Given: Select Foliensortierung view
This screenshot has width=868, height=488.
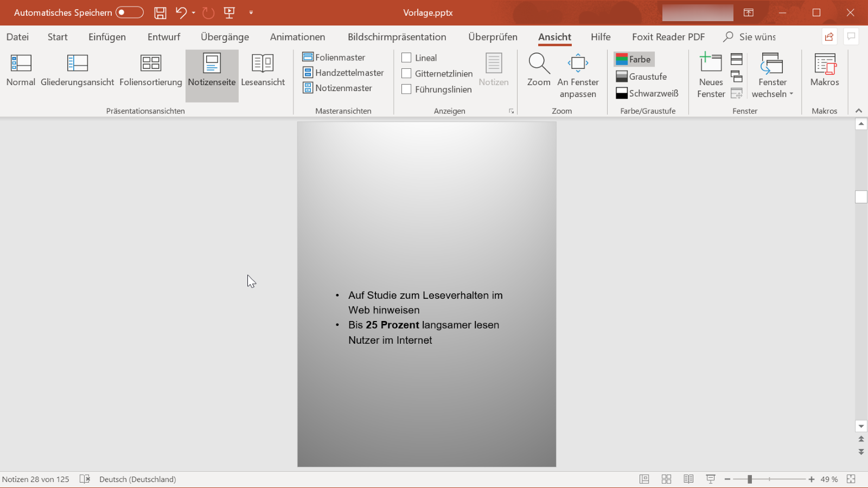Looking at the screenshot, I should click(x=150, y=70).
